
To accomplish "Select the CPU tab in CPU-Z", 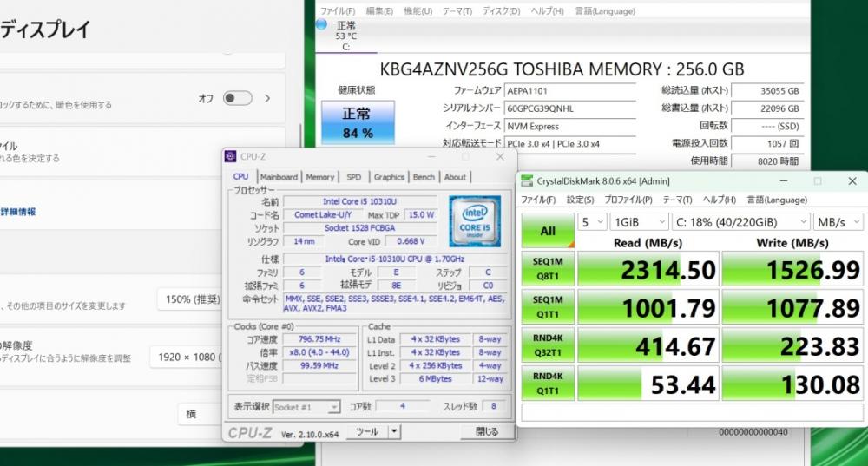I will coord(240,176).
